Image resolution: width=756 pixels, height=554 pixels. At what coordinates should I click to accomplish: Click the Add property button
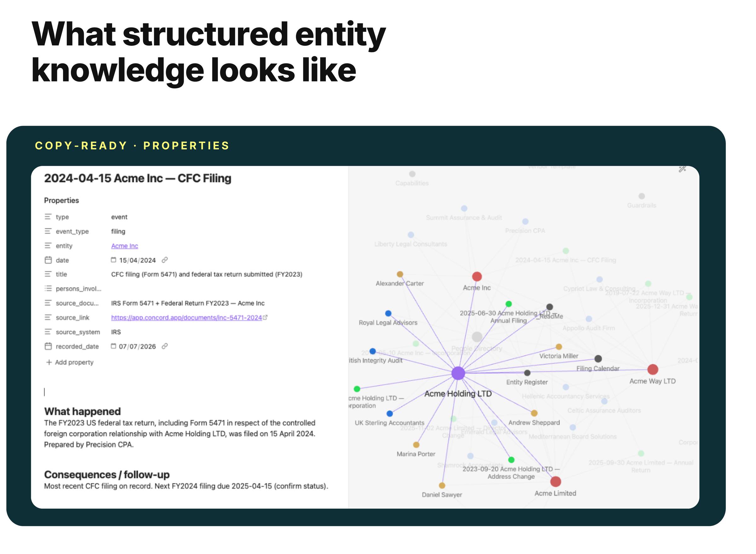[x=70, y=362]
